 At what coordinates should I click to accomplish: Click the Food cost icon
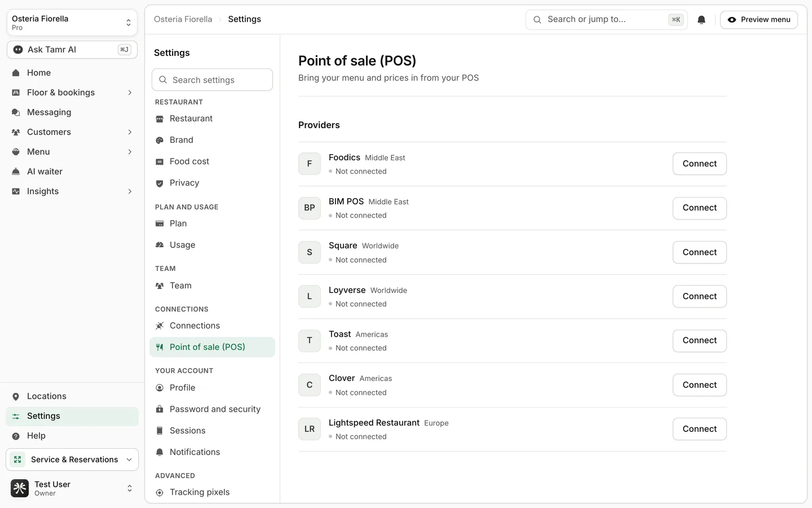click(x=160, y=161)
